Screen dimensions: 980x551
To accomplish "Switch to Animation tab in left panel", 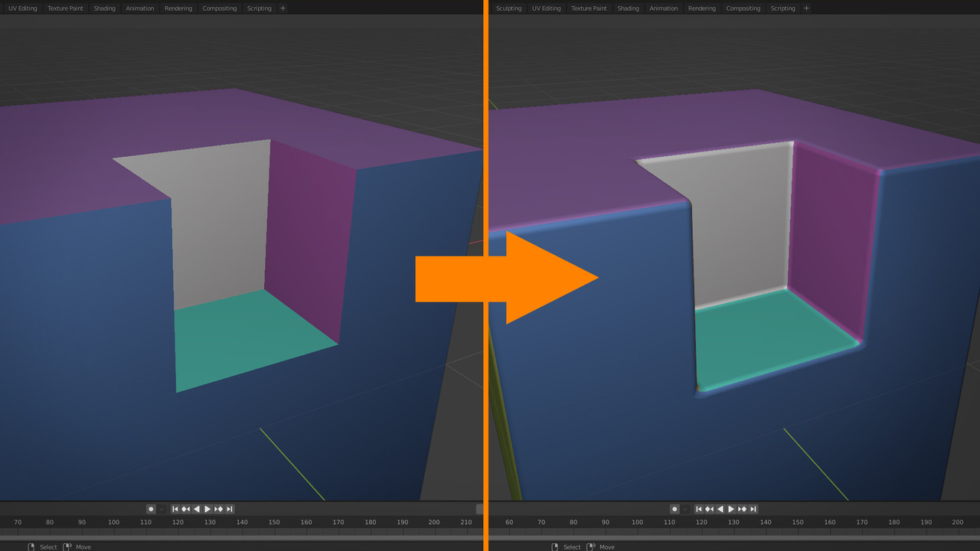I will pyautogui.click(x=140, y=8).
